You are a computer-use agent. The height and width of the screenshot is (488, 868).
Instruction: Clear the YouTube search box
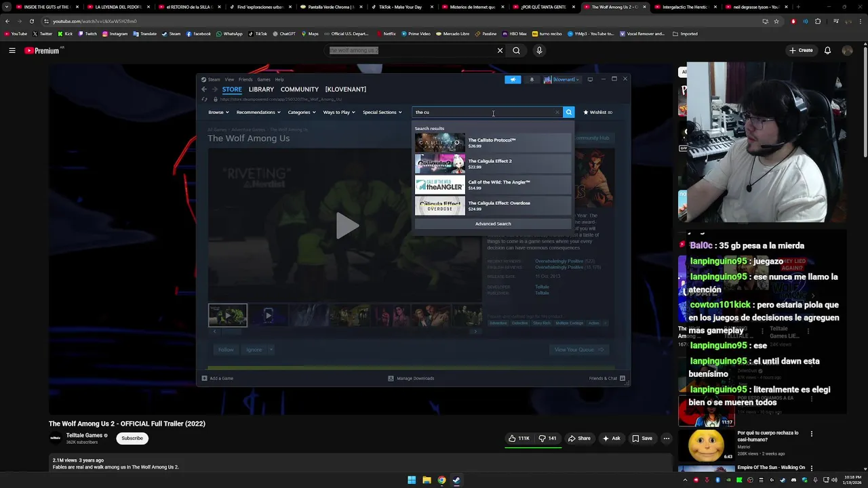500,50
